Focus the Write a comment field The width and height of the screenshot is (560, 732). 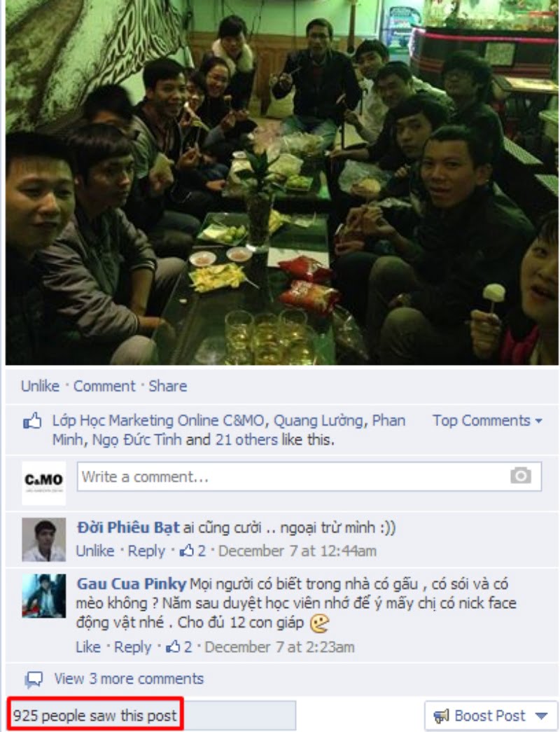(309, 476)
